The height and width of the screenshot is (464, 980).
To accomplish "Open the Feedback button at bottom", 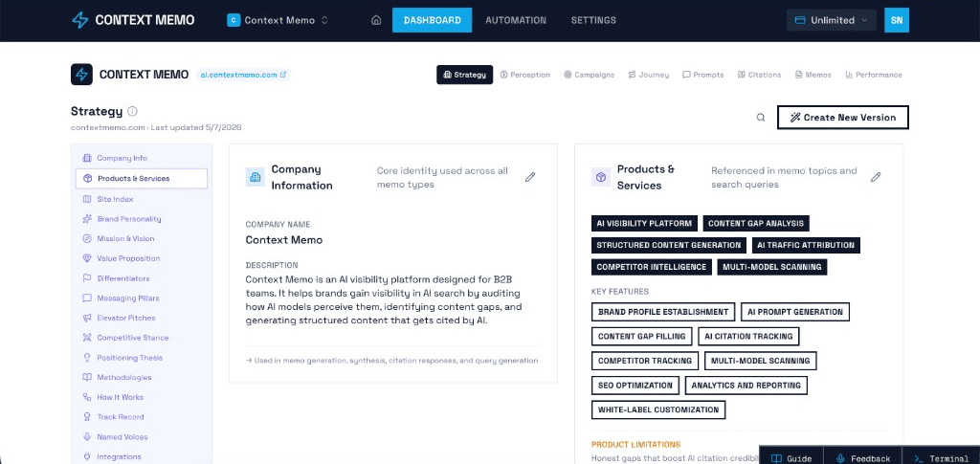I will click(863, 457).
